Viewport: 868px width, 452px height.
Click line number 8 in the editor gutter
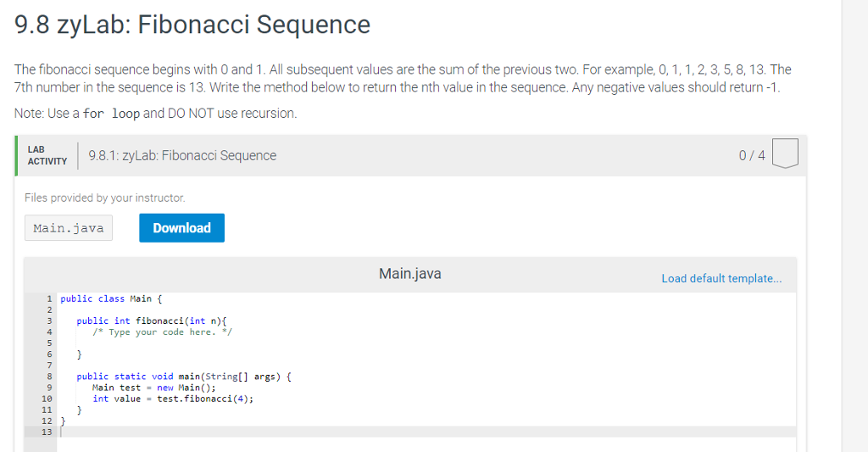[48, 376]
